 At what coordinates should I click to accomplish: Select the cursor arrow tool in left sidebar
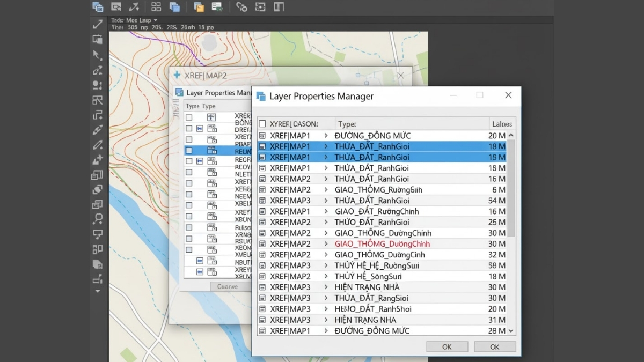tap(97, 55)
